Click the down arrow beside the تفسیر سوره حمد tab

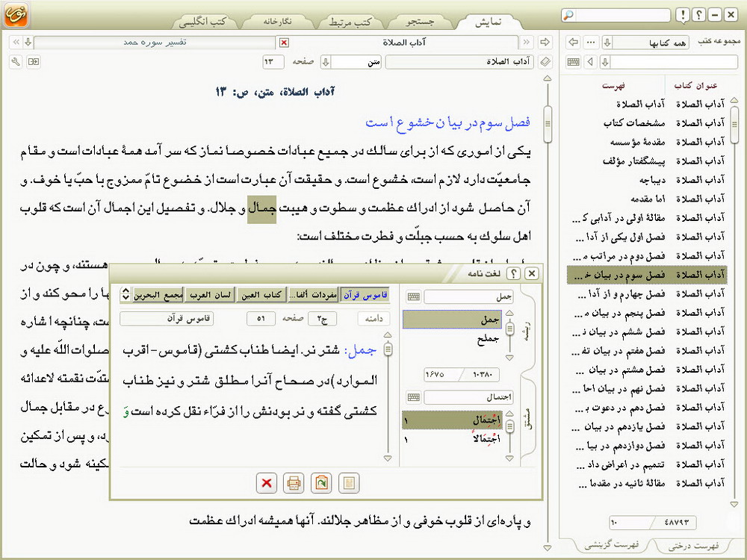coord(28,43)
